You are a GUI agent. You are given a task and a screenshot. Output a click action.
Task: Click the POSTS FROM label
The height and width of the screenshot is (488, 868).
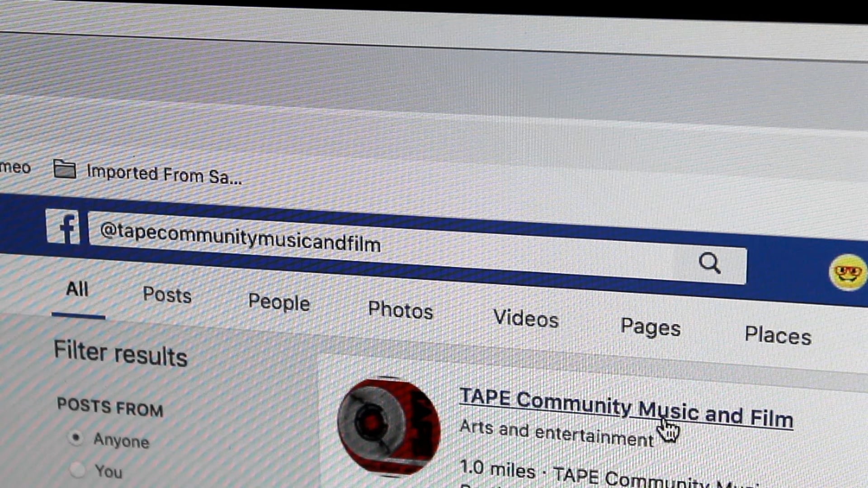click(x=110, y=408)
